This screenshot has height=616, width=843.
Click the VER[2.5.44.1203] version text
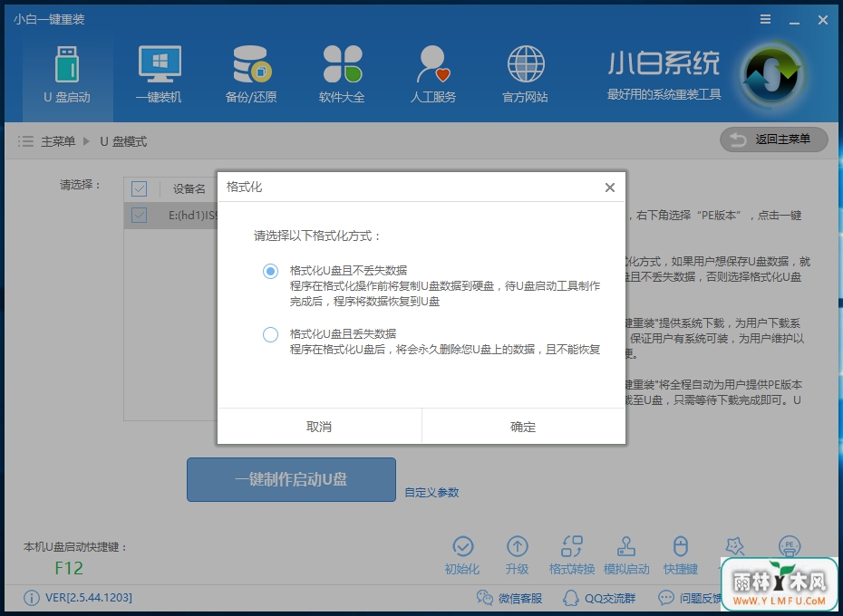(89, 598)
